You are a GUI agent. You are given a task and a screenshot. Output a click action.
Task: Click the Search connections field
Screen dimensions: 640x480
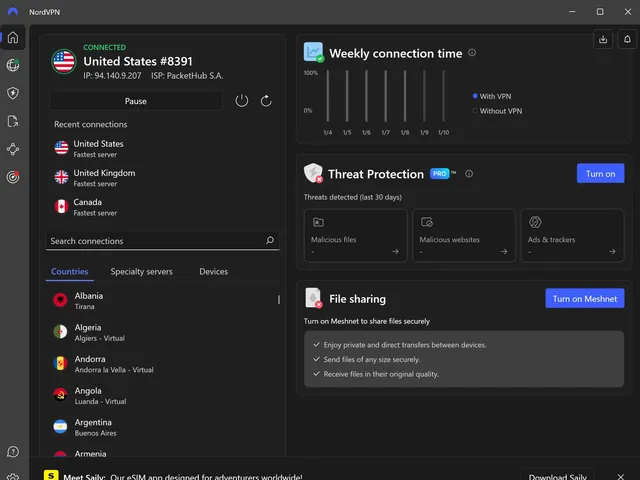click(162, 241)
